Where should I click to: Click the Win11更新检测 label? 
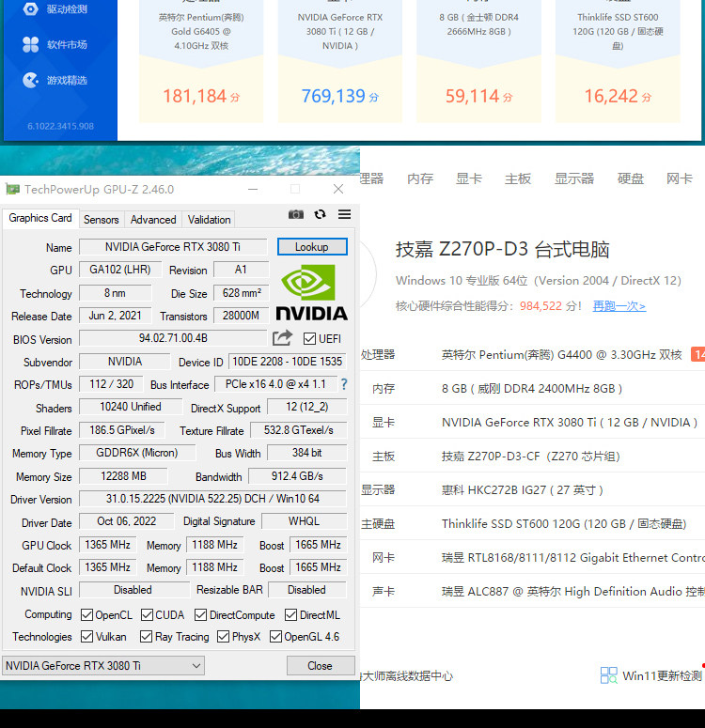[662, 676]
